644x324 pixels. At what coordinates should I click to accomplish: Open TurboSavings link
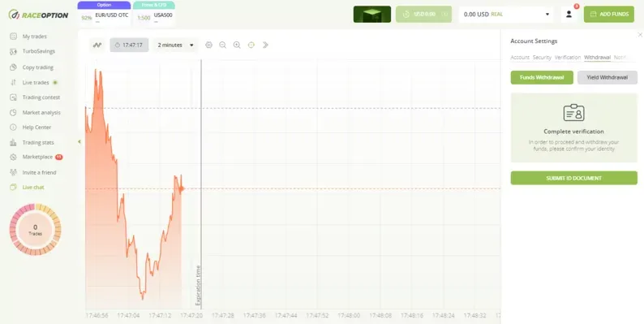click(x=39, y=51)
